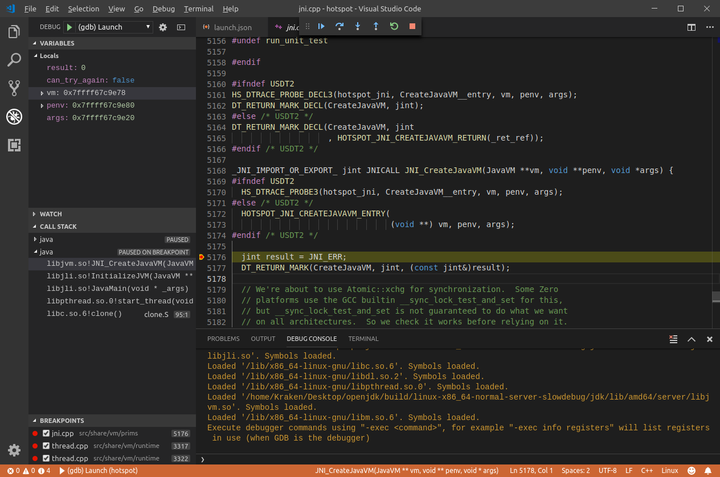Toggle thread.cpp line 3317 breakpoint checkbox

coord(46,445)
